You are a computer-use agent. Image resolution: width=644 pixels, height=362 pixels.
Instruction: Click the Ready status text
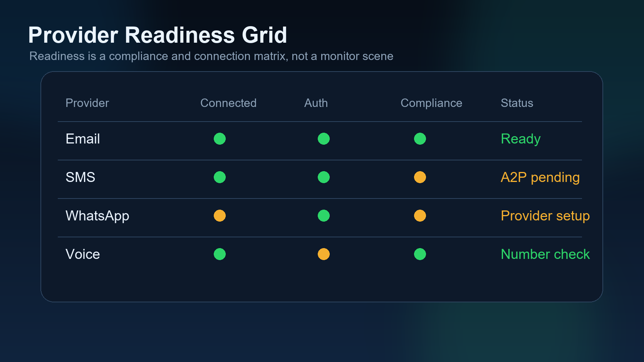521,139
